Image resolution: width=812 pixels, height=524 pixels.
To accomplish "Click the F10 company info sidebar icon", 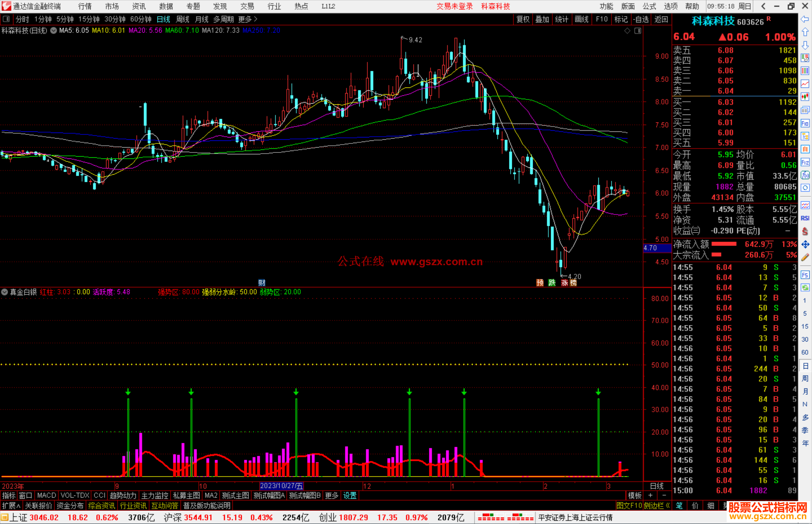I will pos(805,123).
